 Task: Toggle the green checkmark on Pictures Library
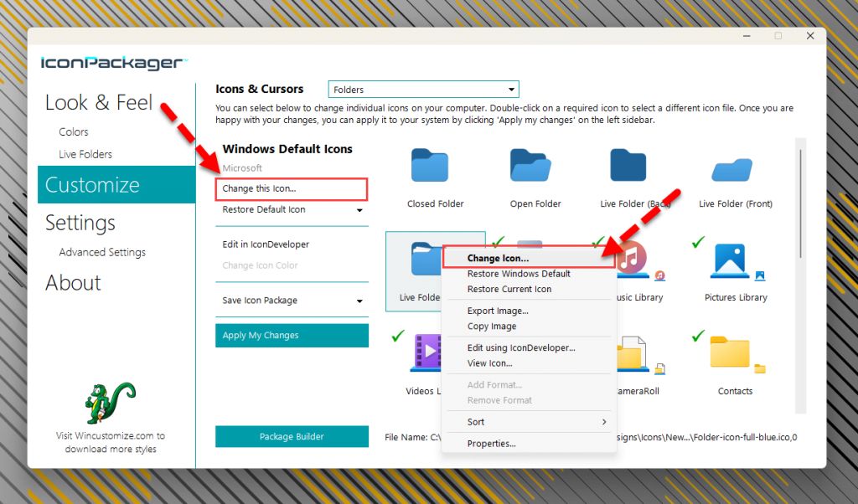pyautogui.click(x=698, y=242)
